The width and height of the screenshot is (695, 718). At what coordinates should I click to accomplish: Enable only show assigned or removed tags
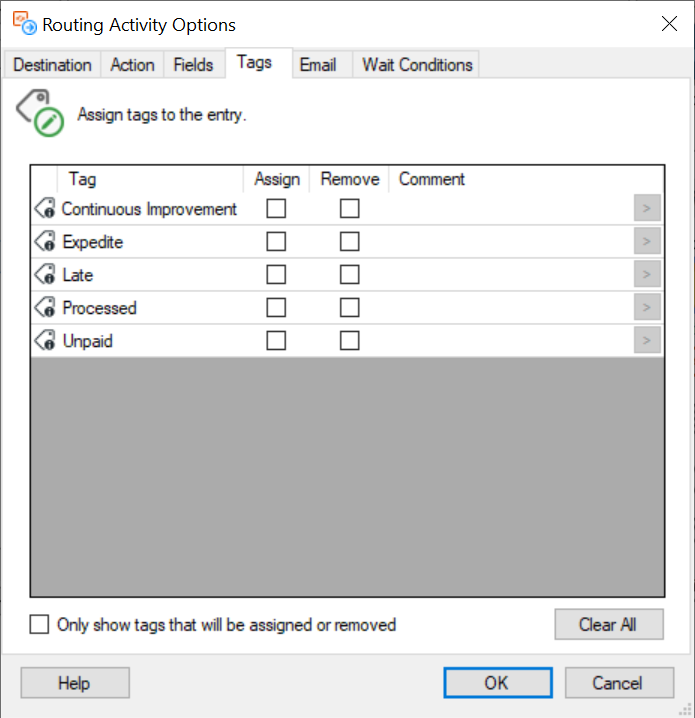[40, 625]
